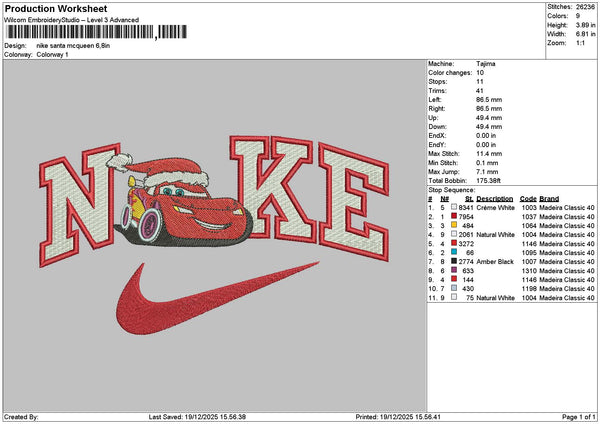Image resolution: width=600 pixels, height=424 pixels.
Task: Click the 'Amber Black' description text
Action: (x=495, y=261)
